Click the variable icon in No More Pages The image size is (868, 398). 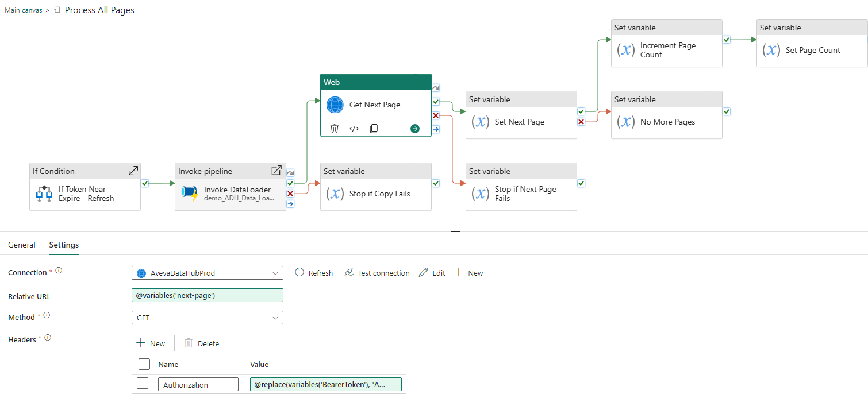coord(625,122)
